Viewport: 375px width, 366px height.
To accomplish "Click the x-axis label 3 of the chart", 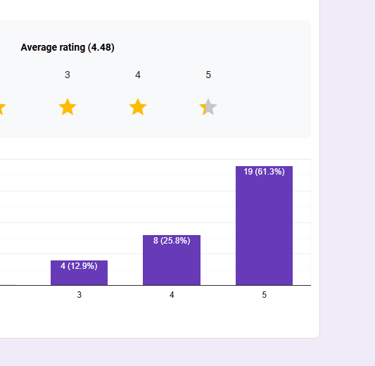I will pyautogui.click(x=79, y=295).
